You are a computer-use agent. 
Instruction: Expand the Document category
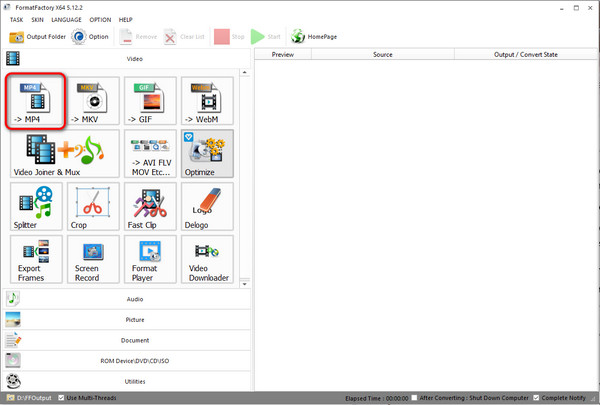pyautogui.click(x=127, y=340)
